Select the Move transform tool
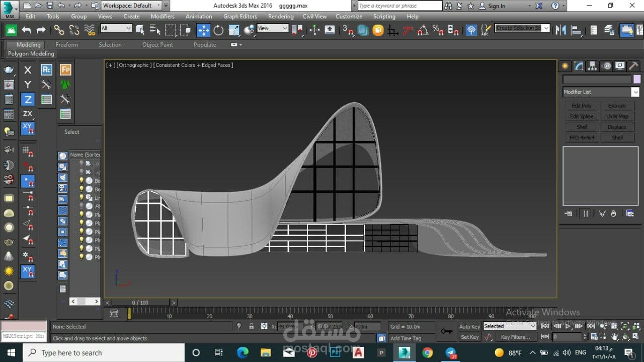Viewport: 644px width, 362px height. pyautogui.click(x=203, y=30)
